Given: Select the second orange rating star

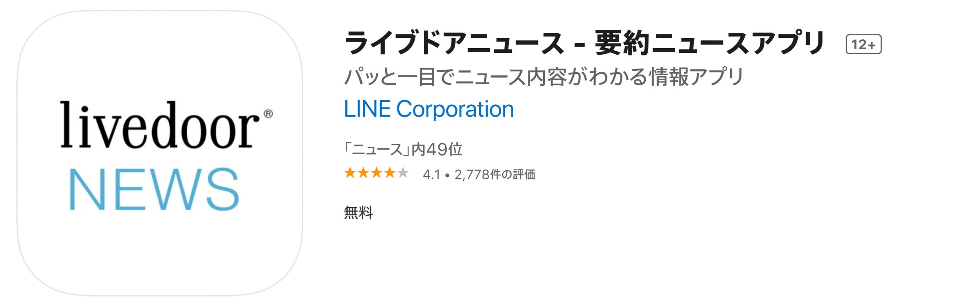Looking at the screenshot, I should coord(363,173).
